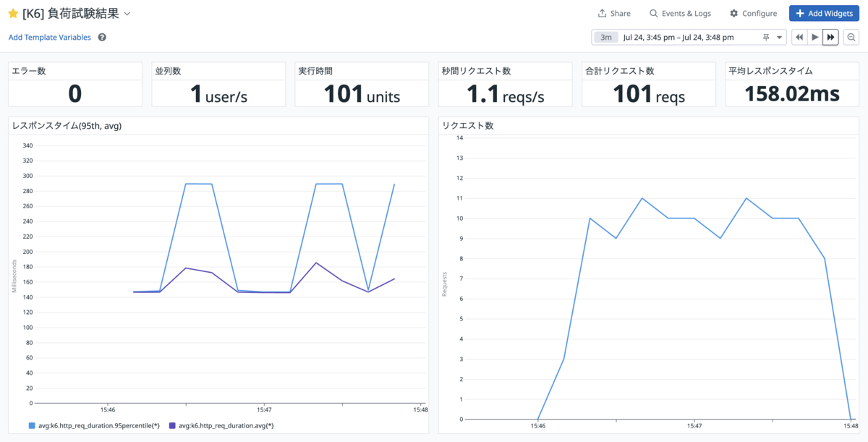Click Add Template Variables link
Viewport: 868px width, 442px height.
point(50,38)
